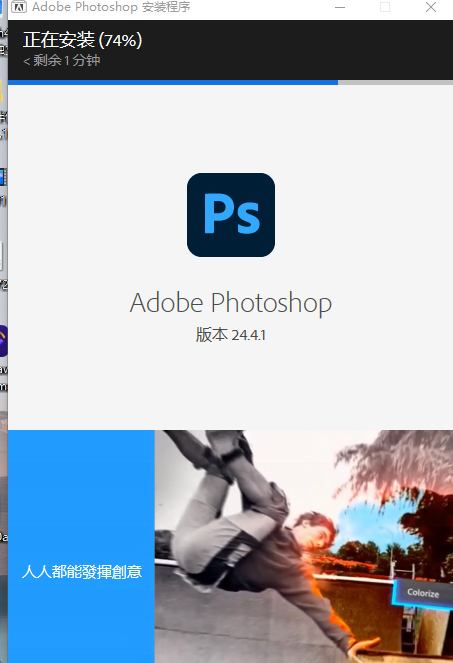Click the Adobe logo in the title bar
This screenshot has width=453, height=663.
19,7
